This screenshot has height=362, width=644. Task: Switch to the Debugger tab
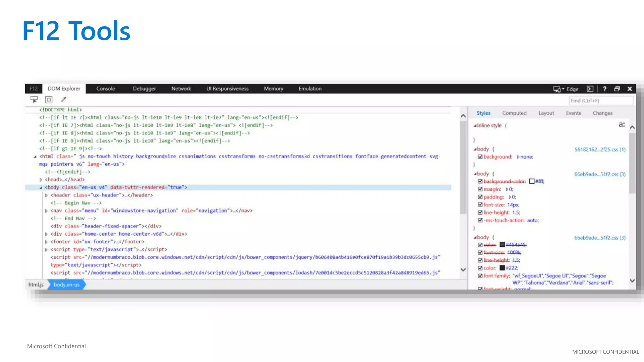(144, 89)
